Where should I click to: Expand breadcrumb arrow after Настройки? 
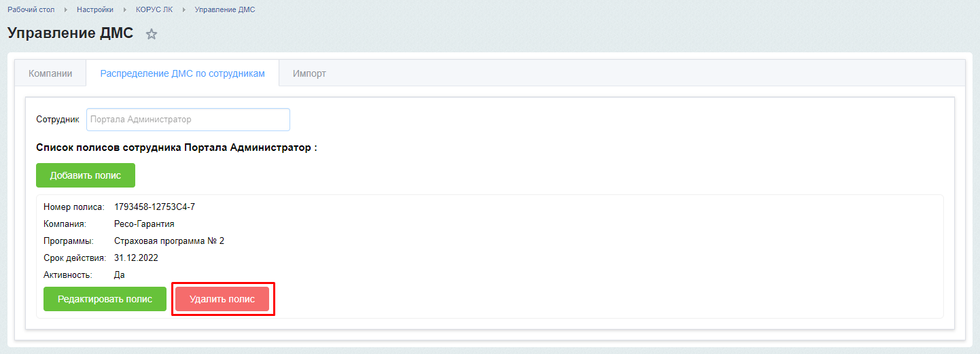tap(124, 10)
